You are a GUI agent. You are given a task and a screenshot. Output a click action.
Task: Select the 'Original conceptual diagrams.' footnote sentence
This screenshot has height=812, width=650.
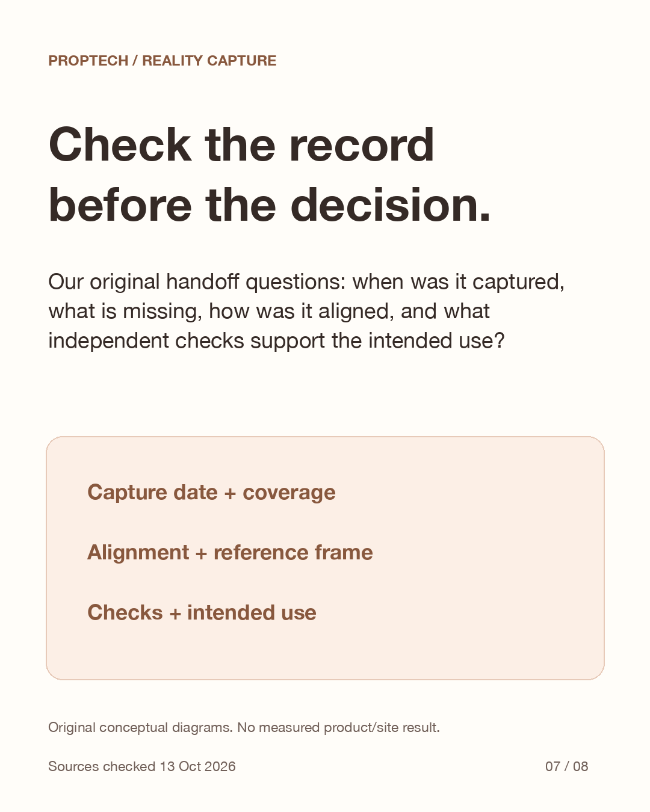pyautogui.click(x=140, y=728)
